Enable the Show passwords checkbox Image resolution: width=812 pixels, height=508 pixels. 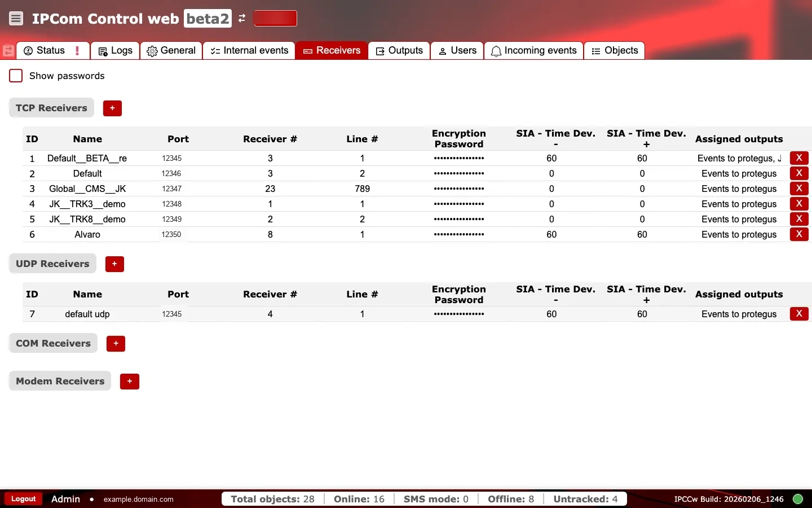click(16, 76)
